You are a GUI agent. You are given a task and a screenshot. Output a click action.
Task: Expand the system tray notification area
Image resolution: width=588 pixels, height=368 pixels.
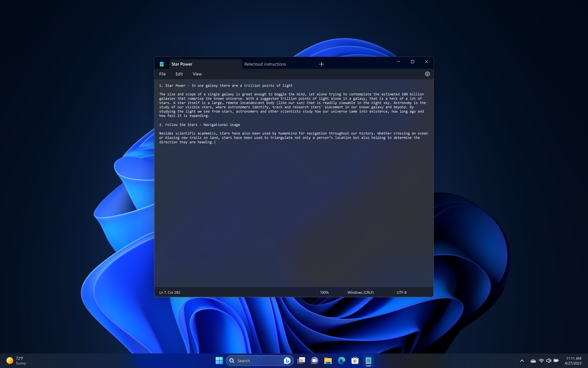(x=522, y=360)
